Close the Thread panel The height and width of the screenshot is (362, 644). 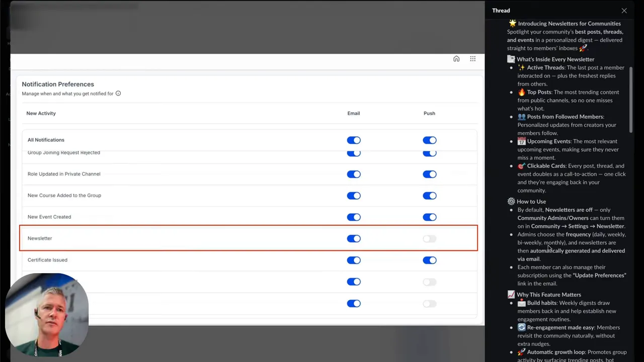pyautogui.click(x=624, y=11)
